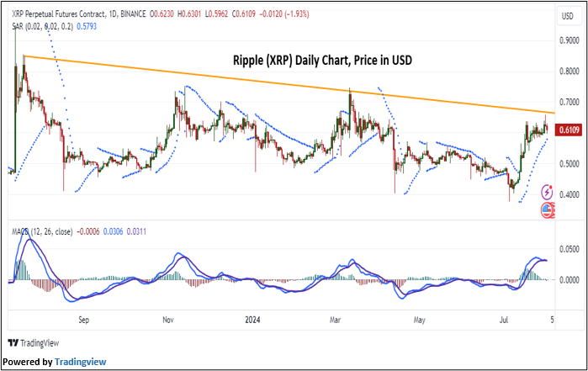
Task: Select the orange descending trendline
Action: point(289,84)
